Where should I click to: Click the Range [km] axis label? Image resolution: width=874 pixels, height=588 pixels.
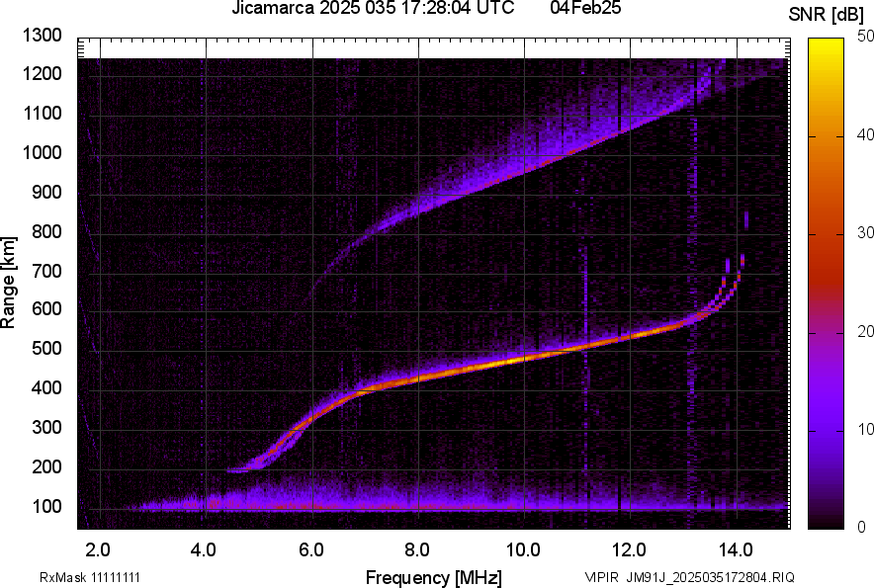[x=8, y=284]
